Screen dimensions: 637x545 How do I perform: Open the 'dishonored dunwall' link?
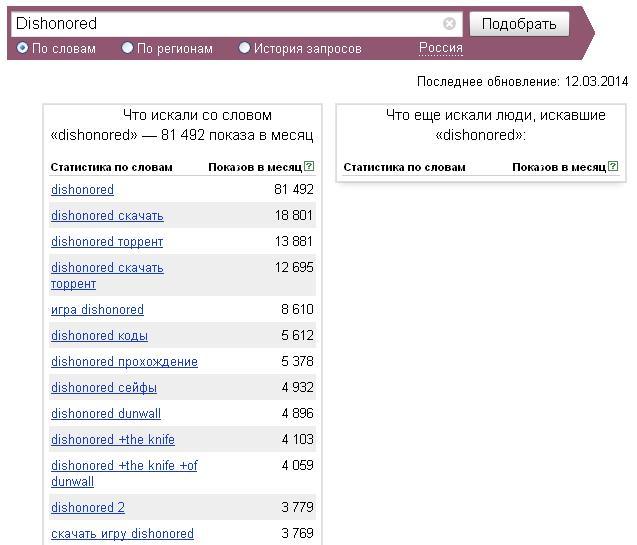tap(106, 413)
